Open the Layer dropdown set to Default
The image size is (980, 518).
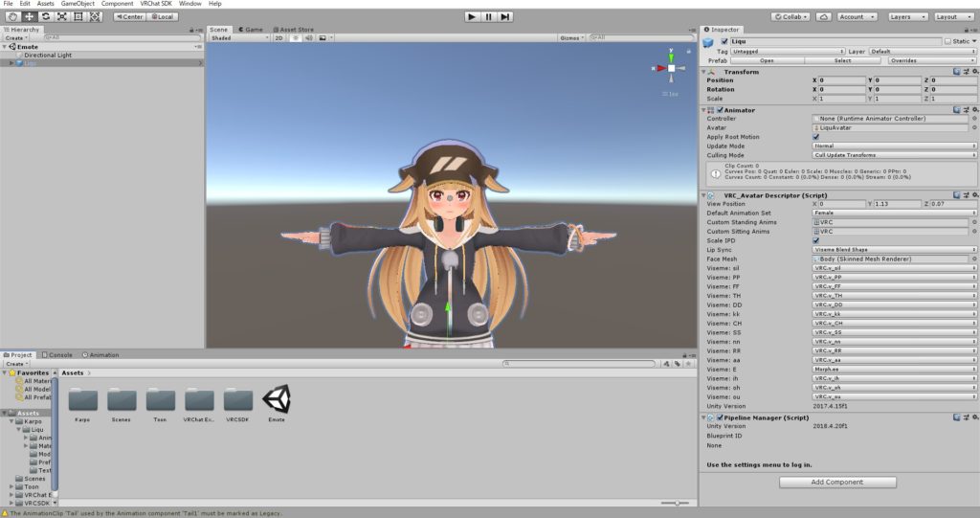point(923,52)
